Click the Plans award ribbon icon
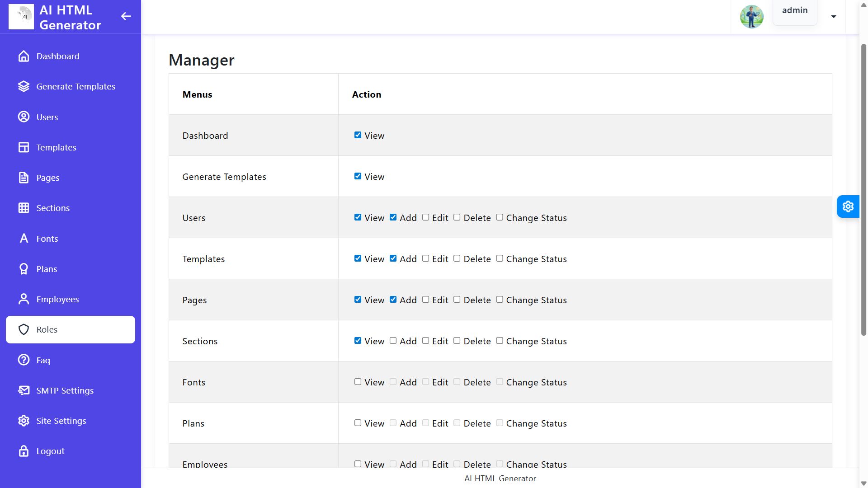Screen dimensions: 868x488 pos(24,269)
